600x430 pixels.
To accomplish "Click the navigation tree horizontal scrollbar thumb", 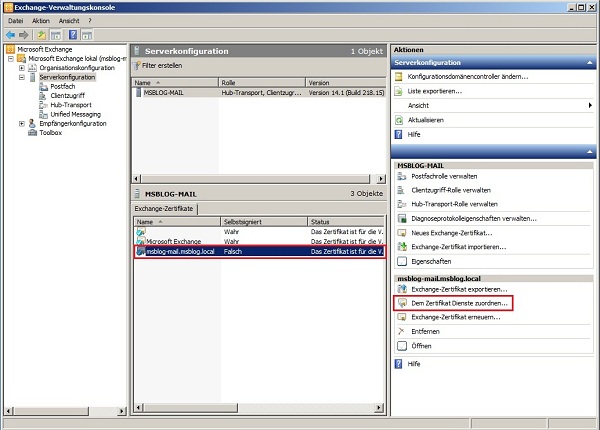I will pos(51,411).
